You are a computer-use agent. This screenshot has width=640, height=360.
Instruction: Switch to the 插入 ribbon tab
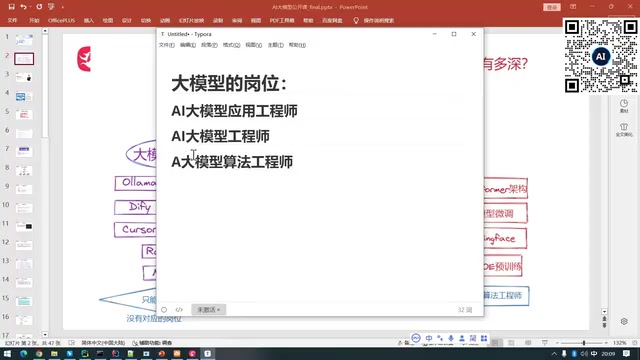(x=89, y=20)
